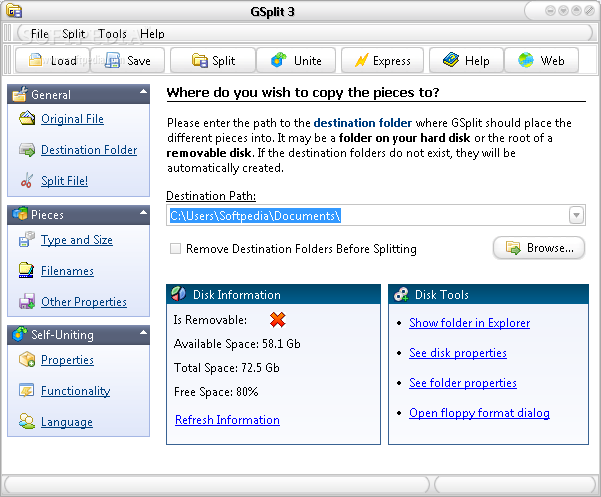The image size is (601, 497).
Task: Click the scissors icon for Split File
Action: point(26,180)
